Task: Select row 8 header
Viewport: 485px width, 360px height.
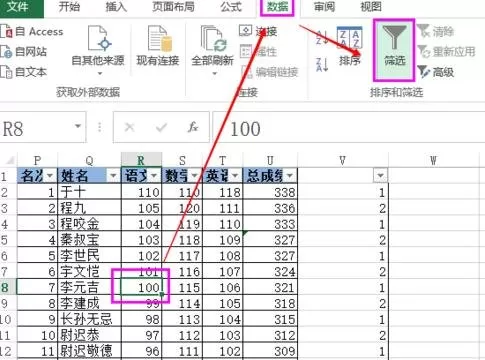Action: pyautogui.click(x=8, y=287)
